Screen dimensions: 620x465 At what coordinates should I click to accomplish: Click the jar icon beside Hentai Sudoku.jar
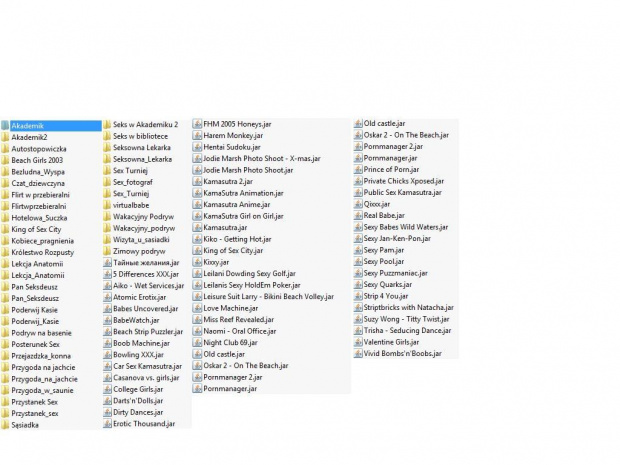[197, 147]
